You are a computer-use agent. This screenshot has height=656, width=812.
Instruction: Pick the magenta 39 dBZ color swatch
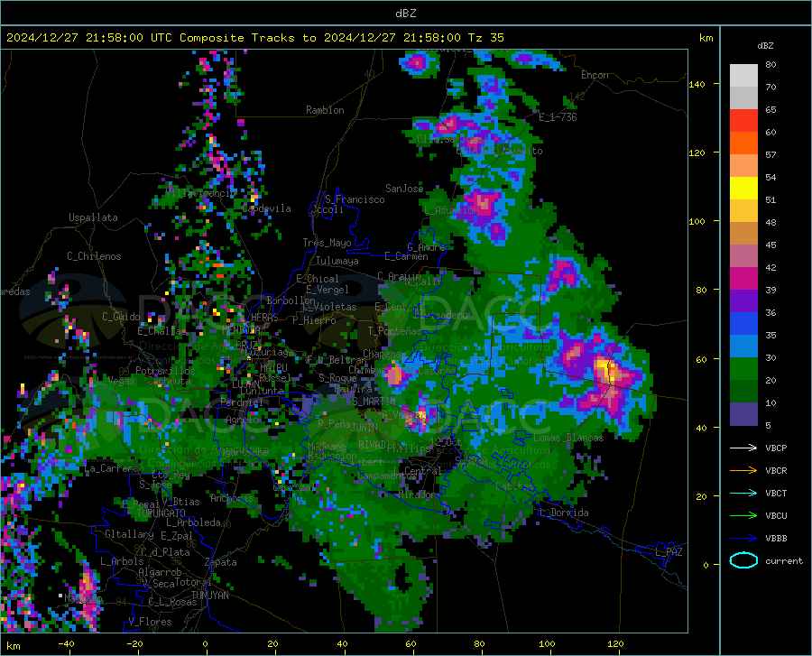coord(743,279)
